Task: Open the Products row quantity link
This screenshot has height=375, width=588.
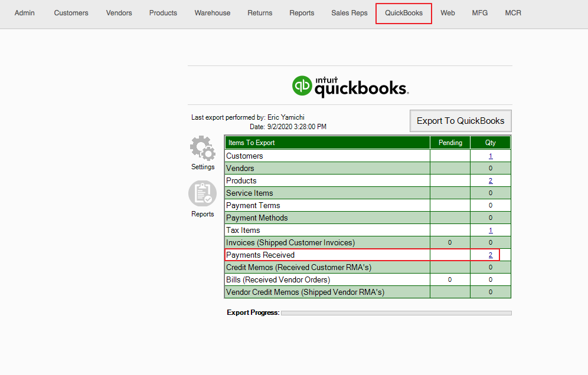Action: pyautogui.click(x=491, y=181)
